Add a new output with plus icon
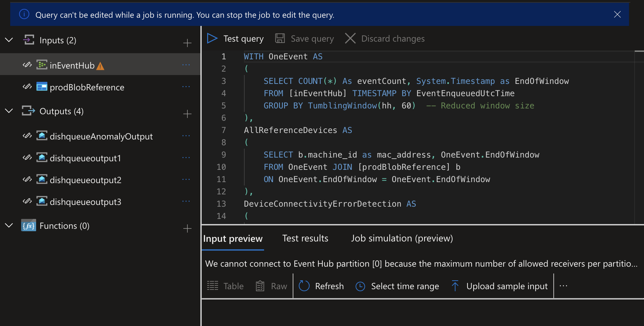 coord(187,114)
